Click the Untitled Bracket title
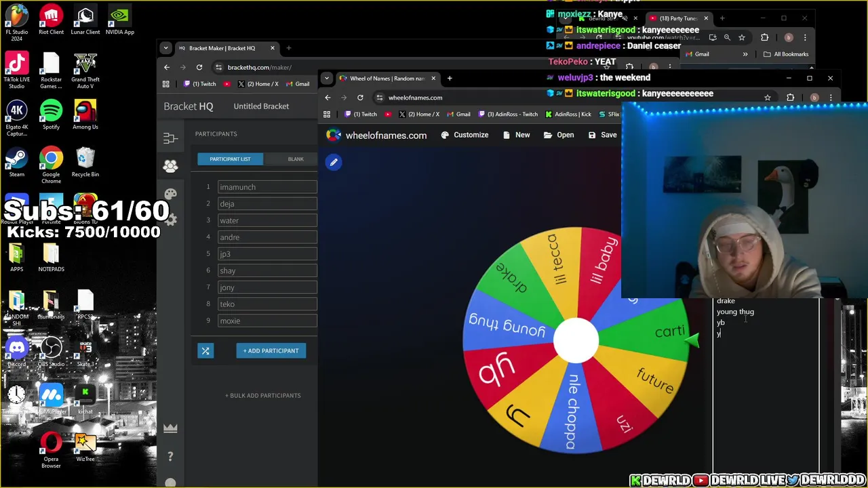Viewport: 868px width, 488px height. 261,106
